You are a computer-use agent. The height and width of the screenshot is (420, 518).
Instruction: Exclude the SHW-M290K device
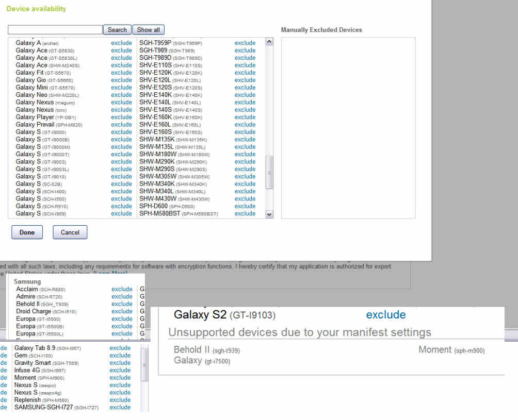[245, 162]
